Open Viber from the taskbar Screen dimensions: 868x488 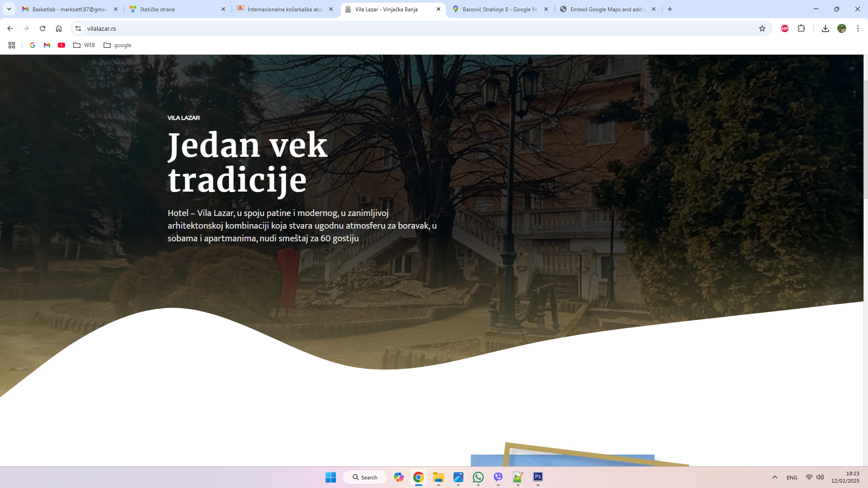498,477
